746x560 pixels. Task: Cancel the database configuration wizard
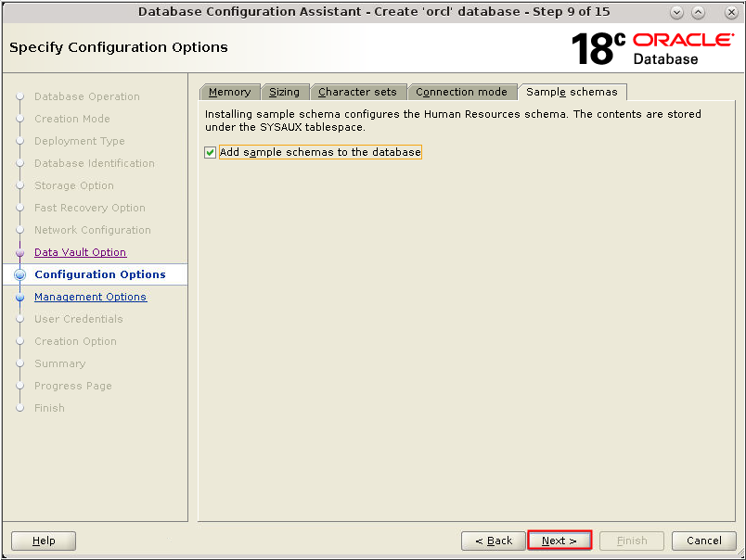(703, 541)
